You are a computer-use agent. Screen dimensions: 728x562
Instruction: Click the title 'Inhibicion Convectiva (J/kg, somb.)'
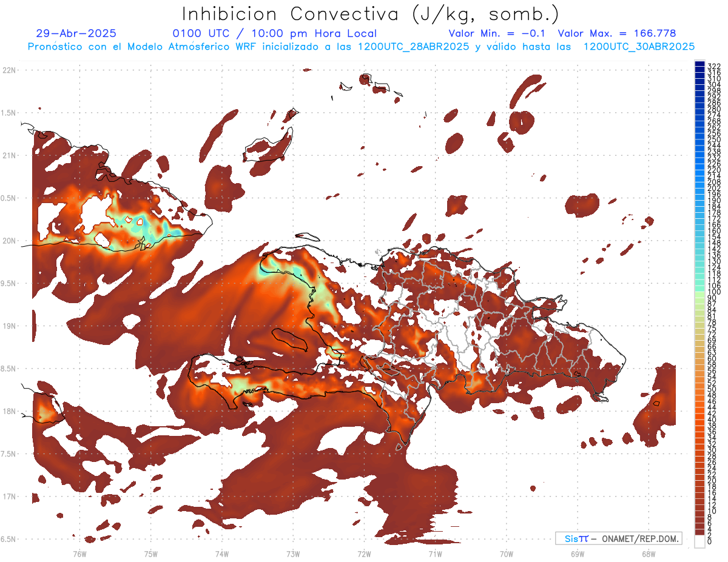pos(370,14)
